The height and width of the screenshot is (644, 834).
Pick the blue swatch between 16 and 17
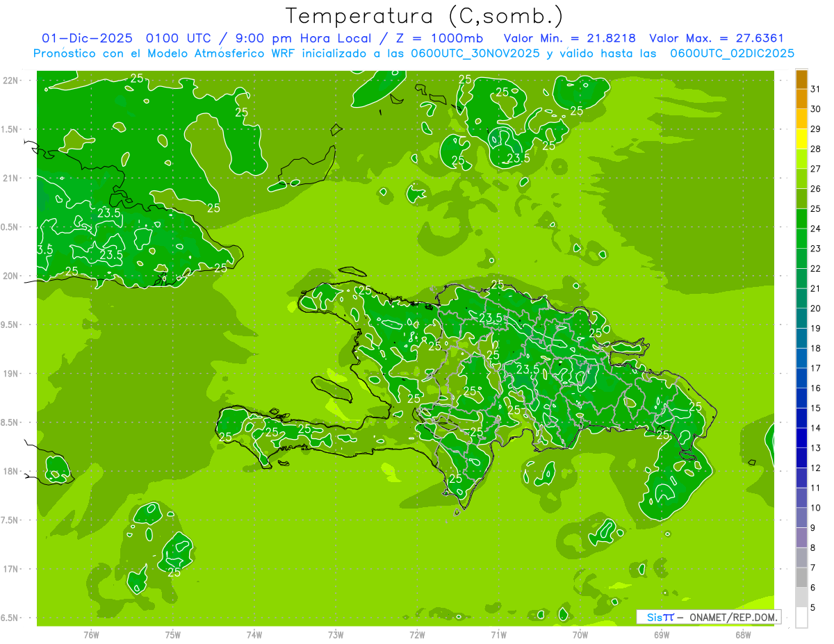801,378
